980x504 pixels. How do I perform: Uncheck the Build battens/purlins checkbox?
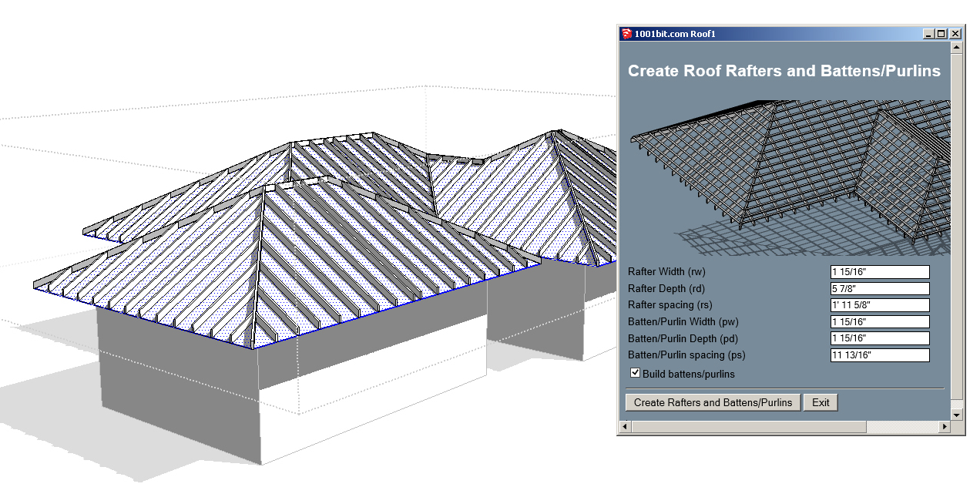(x=636, y=374)
